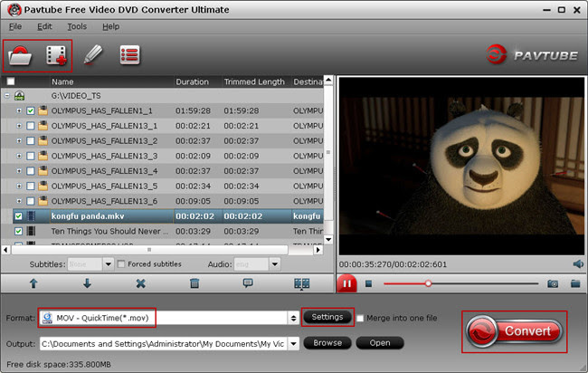Viewport: 588px width, 373px height.
Task: Click the move down arrow icon
Action: [x=87, y=283]
